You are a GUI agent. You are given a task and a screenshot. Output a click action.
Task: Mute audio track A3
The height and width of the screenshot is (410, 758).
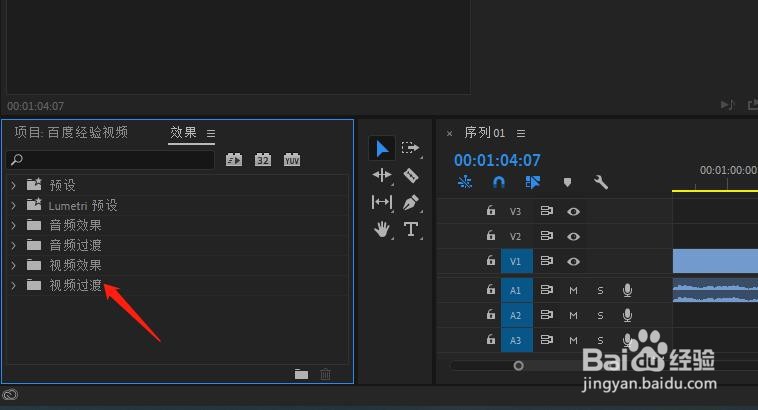(x=573, y=340)
